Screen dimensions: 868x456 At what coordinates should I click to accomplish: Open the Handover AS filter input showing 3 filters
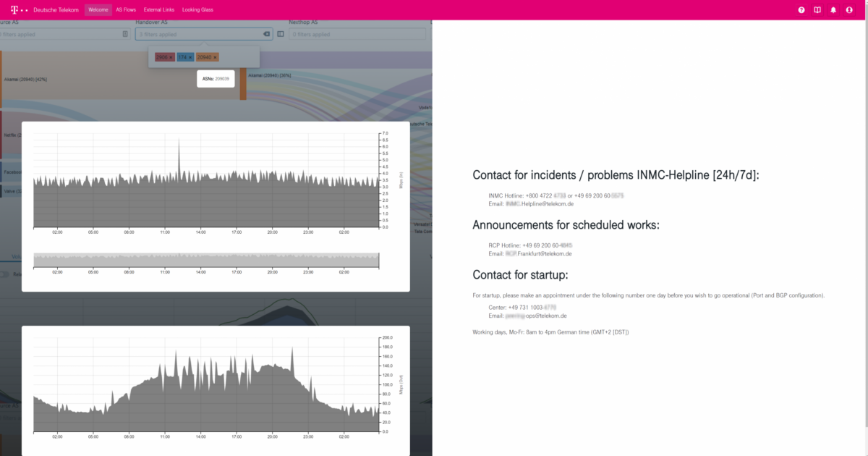[x=203, y=33]
